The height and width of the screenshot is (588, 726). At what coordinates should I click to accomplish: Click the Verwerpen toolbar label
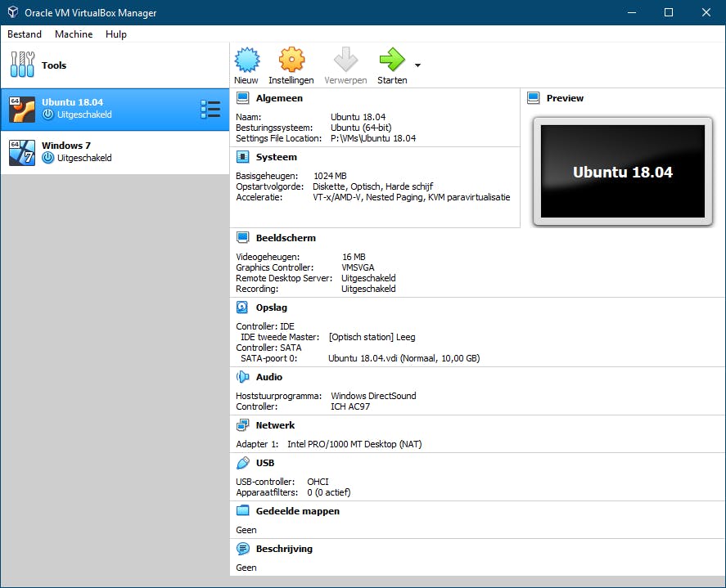pyautogui.click(x=345, y=80)
